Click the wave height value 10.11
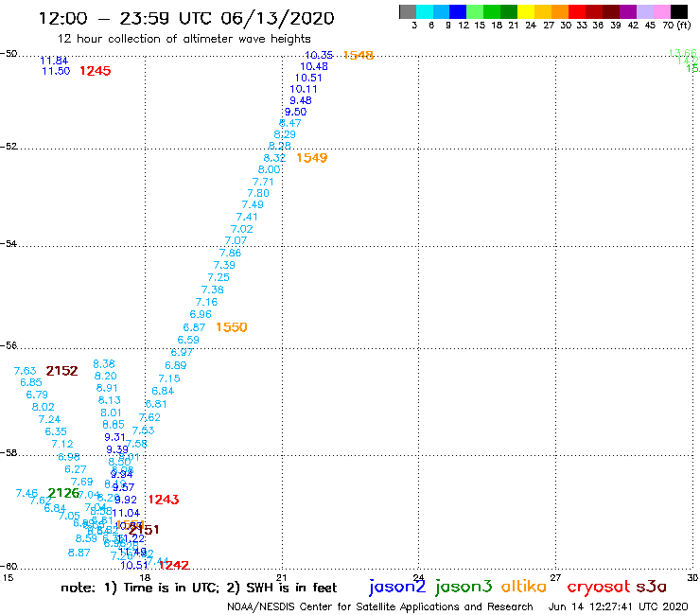 pos(304,89)
